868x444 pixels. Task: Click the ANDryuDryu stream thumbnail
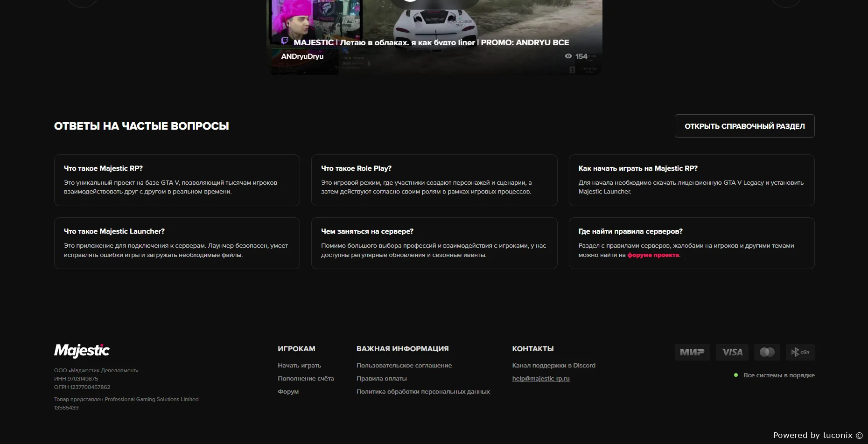coord(434,28)
